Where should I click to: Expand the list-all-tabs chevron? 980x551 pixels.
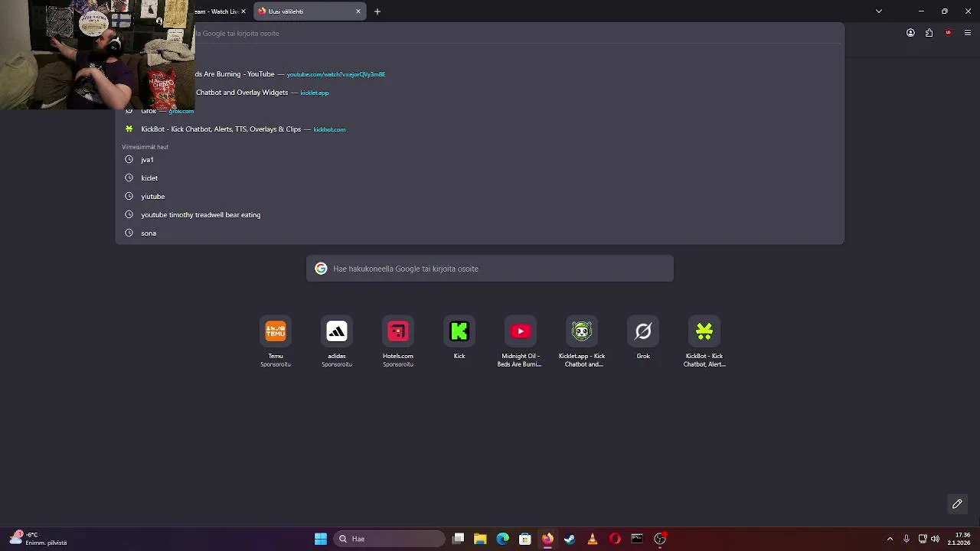(x=879, y=11)
